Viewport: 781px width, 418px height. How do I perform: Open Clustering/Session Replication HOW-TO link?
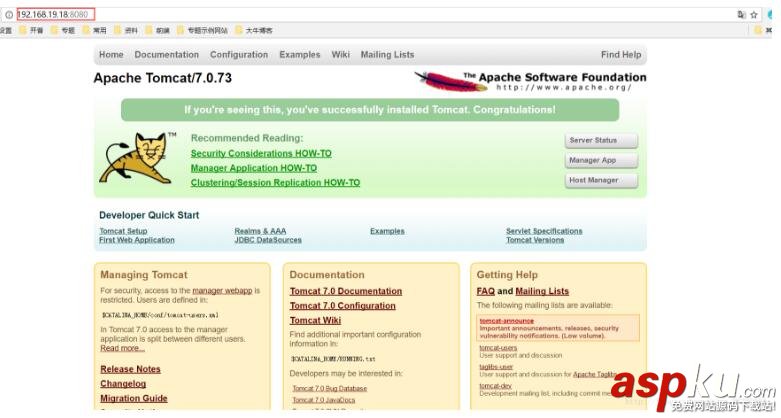pyautogui.click(x=275, y=183)
